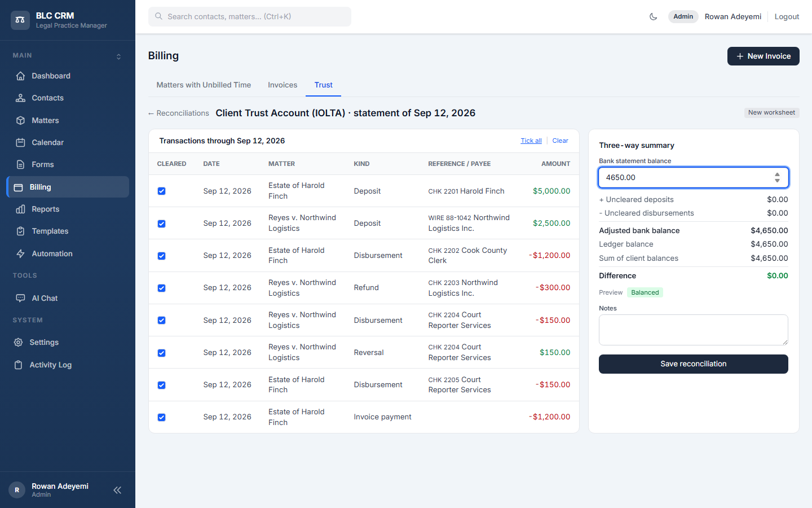The height and width of the screenshot is (508, 812).
Task: Click the New Invoice button
Action: 763,56
